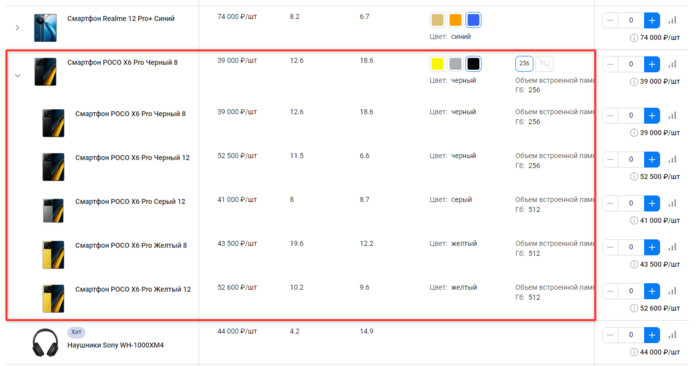697x366 pixels.
Task: Increase quantity of Sony WH-1000XM4 headphones
Action: click(652, 335)
